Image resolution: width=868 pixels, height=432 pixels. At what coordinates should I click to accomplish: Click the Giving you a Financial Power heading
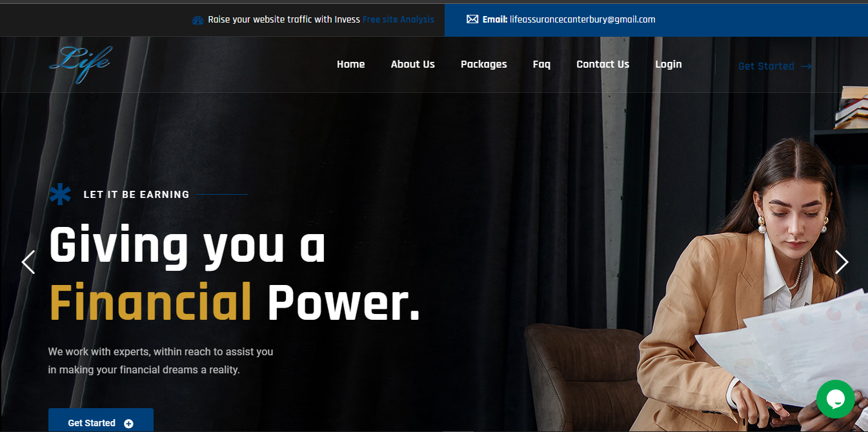click(x=235, y=273)
